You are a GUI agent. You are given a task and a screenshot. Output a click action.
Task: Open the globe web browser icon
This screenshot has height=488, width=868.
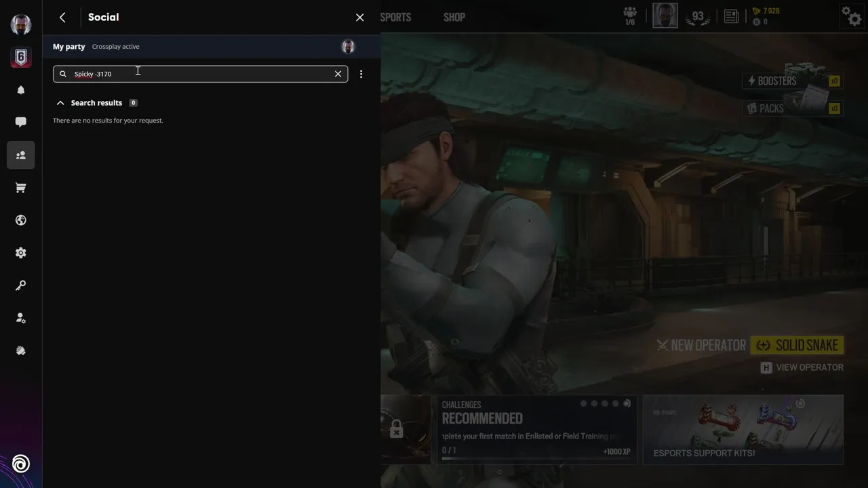(21, 220)
